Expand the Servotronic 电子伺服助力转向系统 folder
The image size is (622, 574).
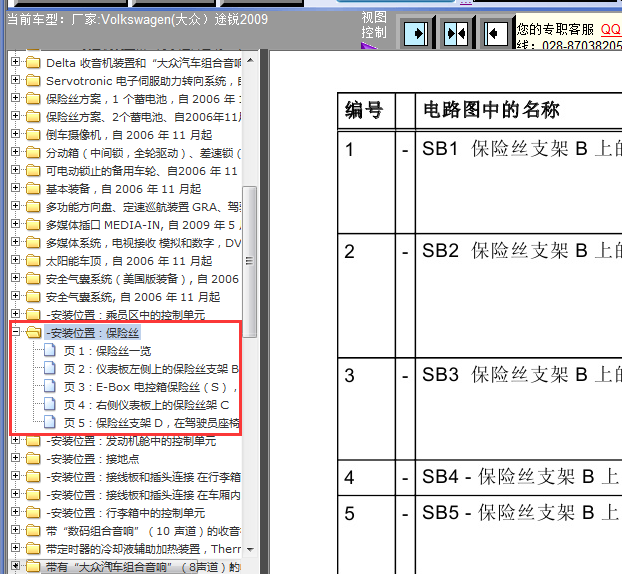pos(15,79)
